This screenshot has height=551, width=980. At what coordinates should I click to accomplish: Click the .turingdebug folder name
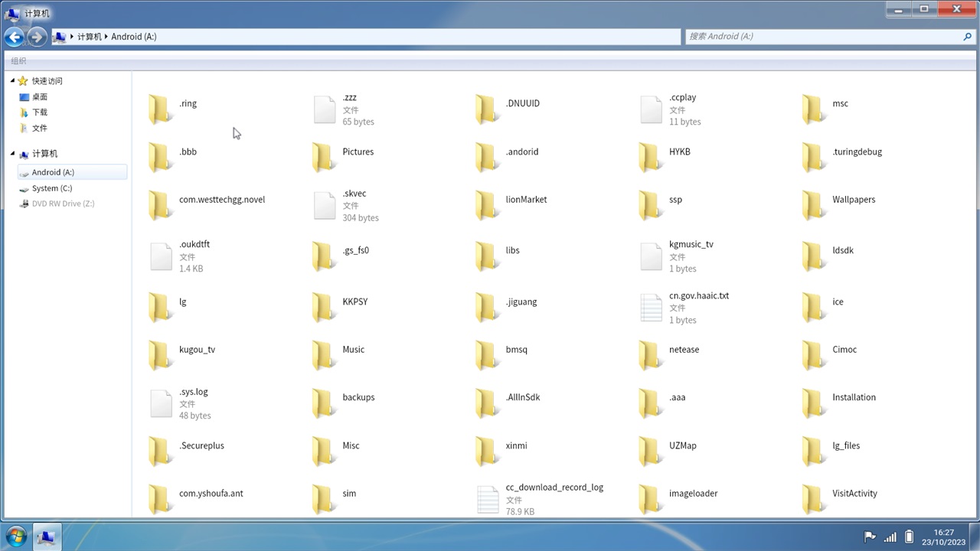pos(857,152)
